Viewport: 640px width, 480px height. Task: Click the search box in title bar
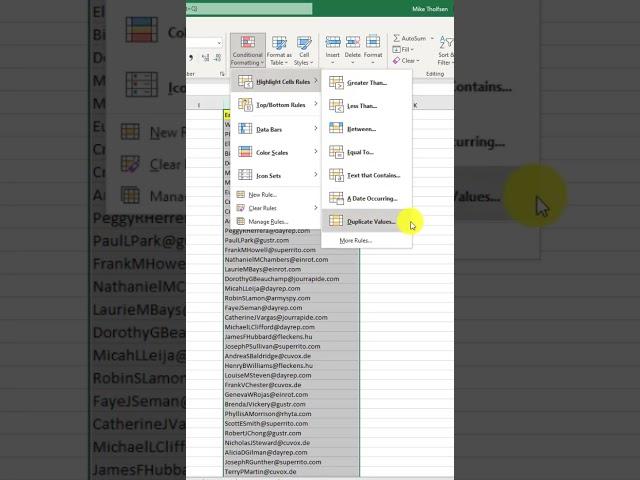click(249, 9)
